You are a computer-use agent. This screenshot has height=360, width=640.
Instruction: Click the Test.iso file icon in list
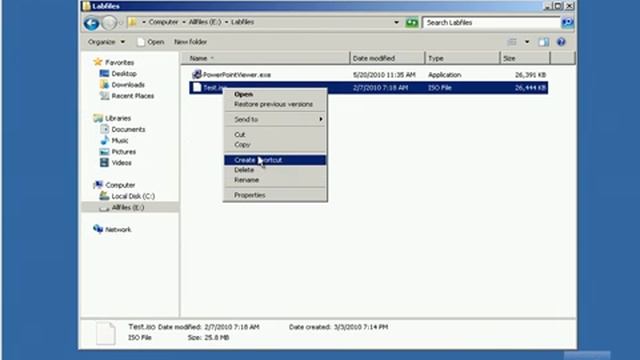(197, 87)
